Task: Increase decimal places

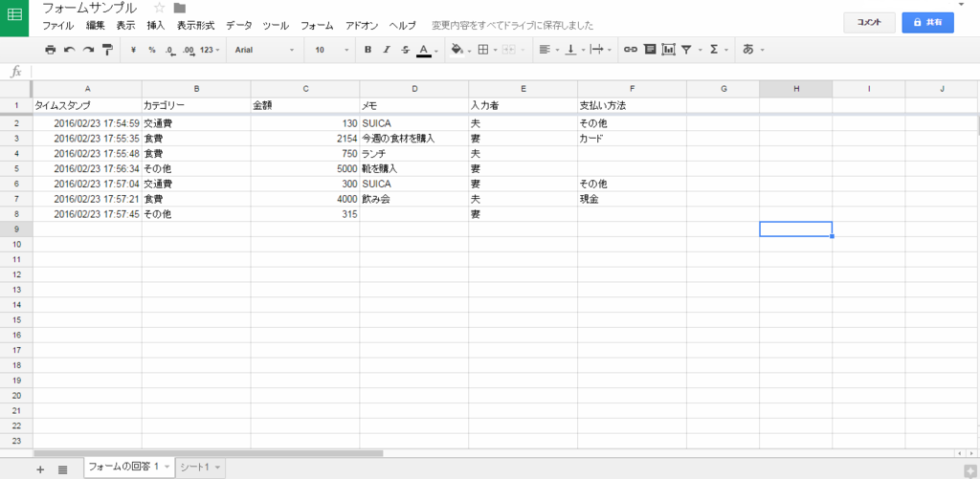Action: point(189,50)
